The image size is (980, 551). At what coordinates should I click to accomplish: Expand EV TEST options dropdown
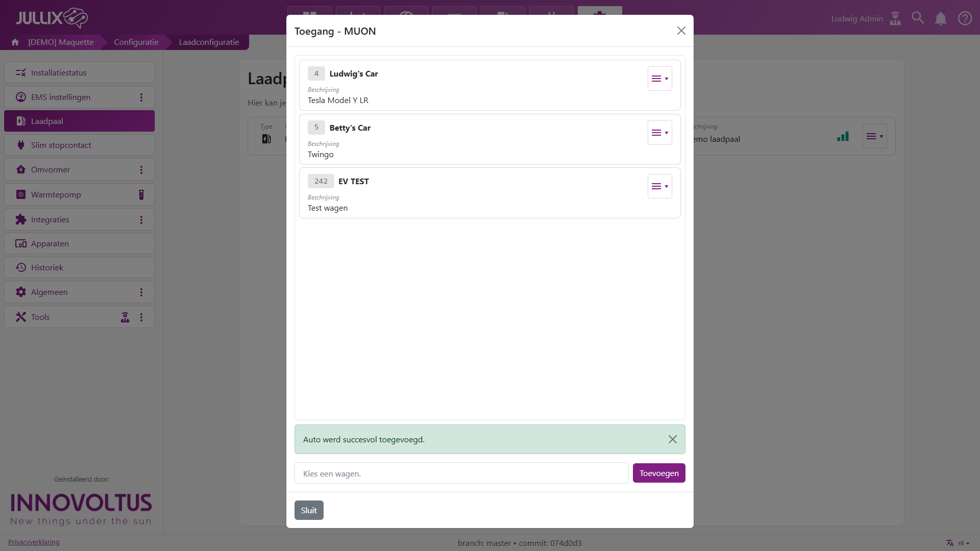click(659, 186)
